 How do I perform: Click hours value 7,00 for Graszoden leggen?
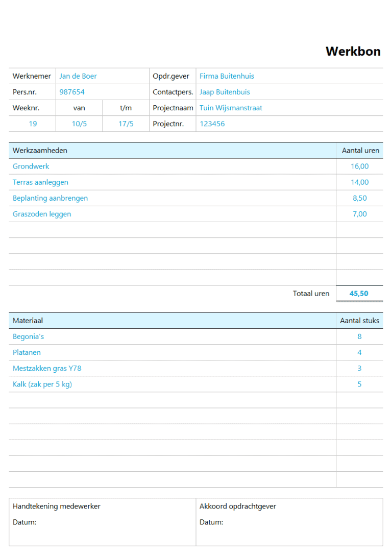[x=359, y=214]
